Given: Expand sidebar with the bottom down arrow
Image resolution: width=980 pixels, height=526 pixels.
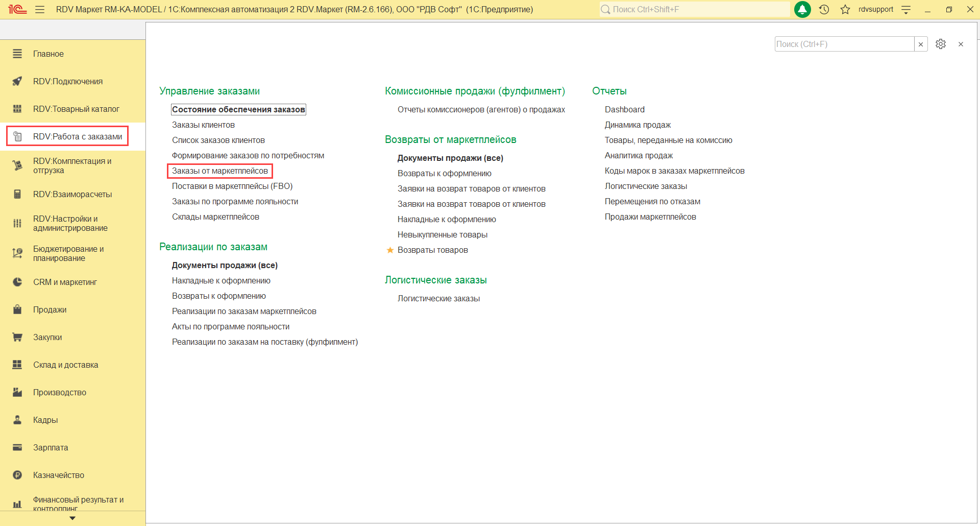Looking at the screenshot, I should [72, 518].
